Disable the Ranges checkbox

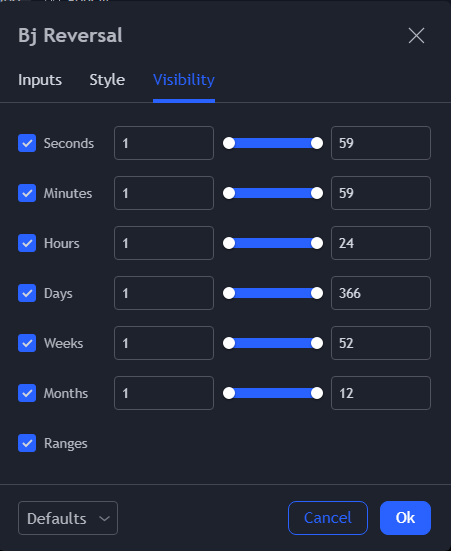27,443
